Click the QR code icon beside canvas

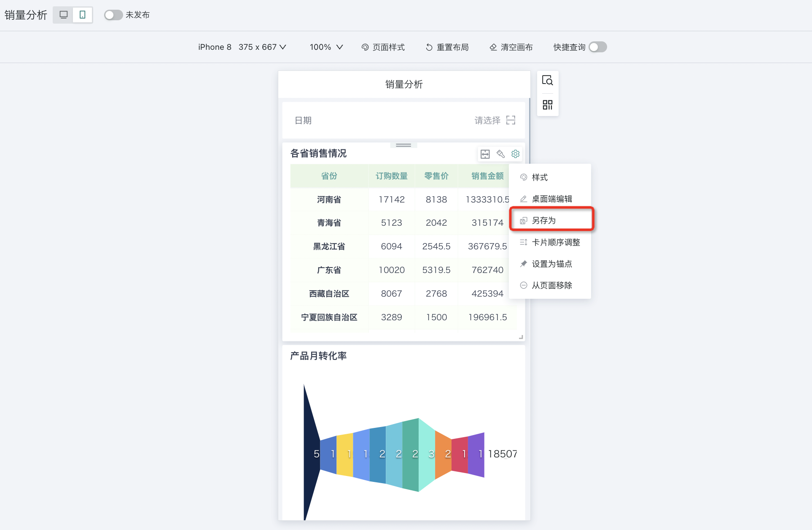[548, 105]
